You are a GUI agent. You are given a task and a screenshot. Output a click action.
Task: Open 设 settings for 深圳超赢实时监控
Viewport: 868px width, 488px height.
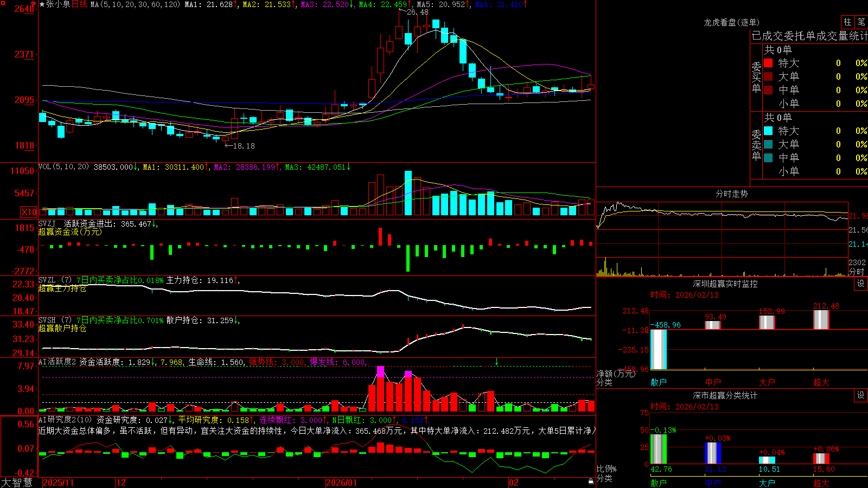(x=861, y=284)
